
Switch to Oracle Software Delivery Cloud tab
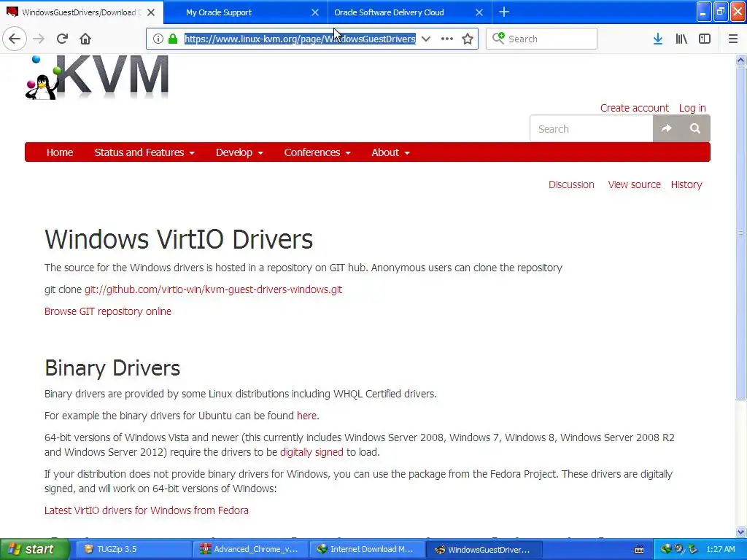389,12
